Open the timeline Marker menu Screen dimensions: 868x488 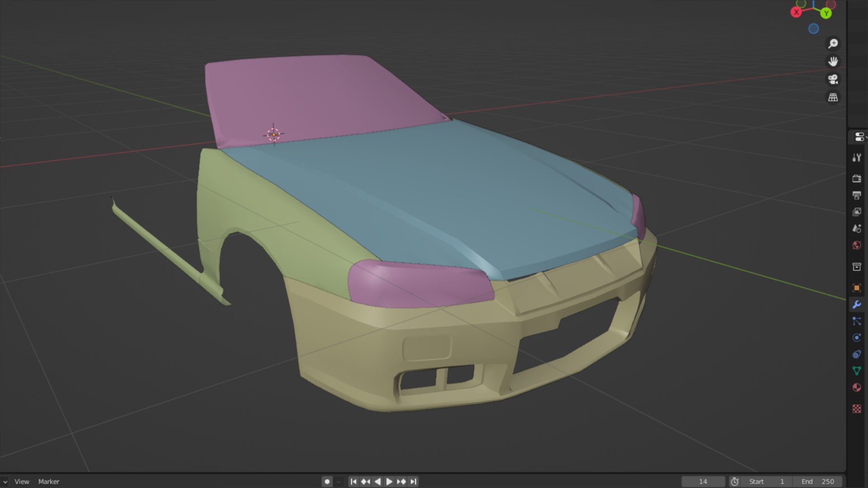click(49, 482)
